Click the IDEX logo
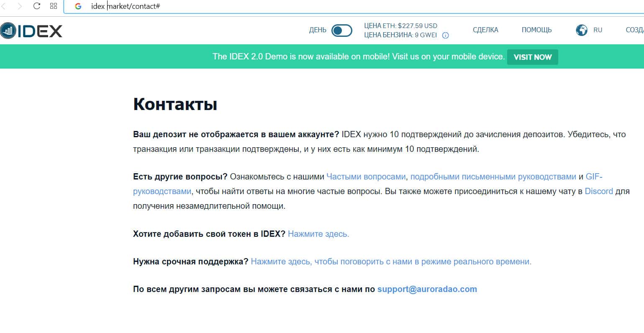 pos(31,31)
